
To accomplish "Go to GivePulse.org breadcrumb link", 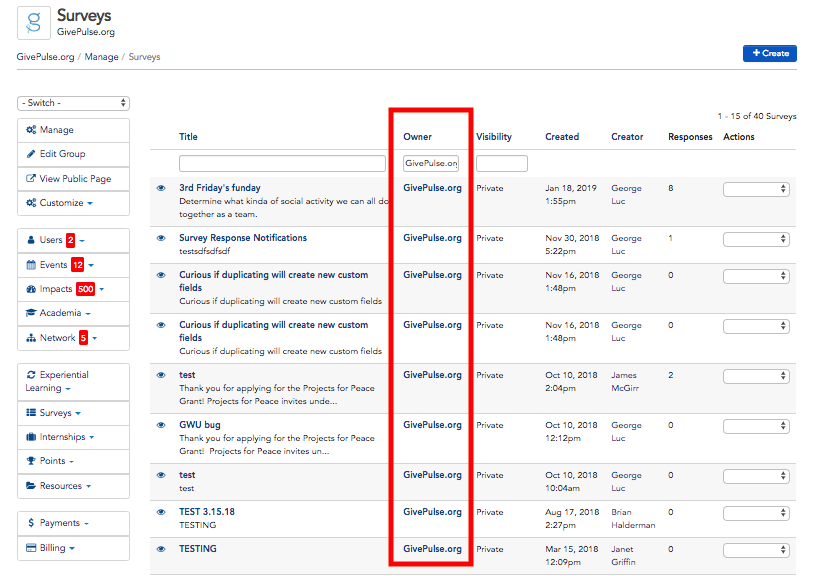I will [45, 57].
